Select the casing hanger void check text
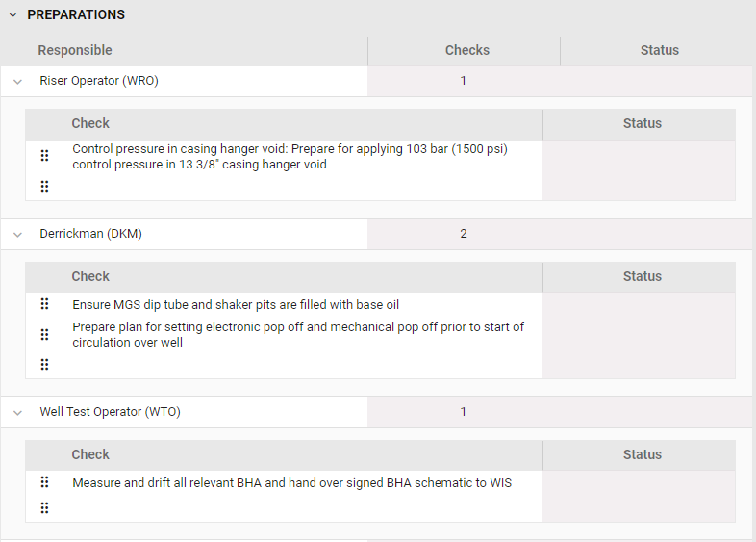The width and height of the screenshot is (756, 542). point(290,157)
